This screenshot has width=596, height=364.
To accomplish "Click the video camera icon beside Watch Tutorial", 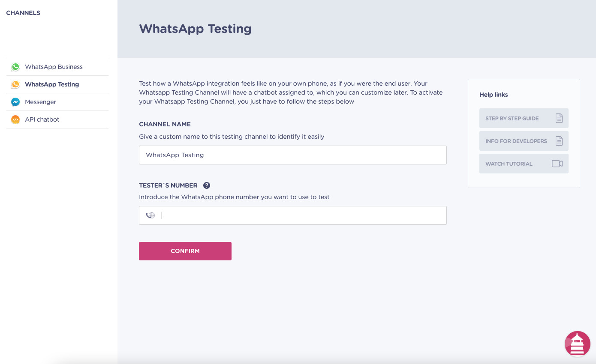I will pos(558,163).
